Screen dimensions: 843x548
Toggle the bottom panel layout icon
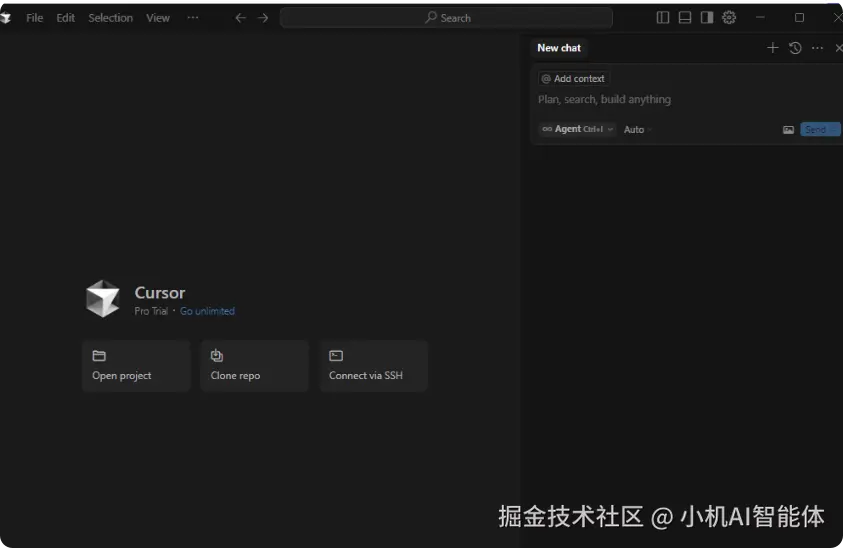pos(685,18)
